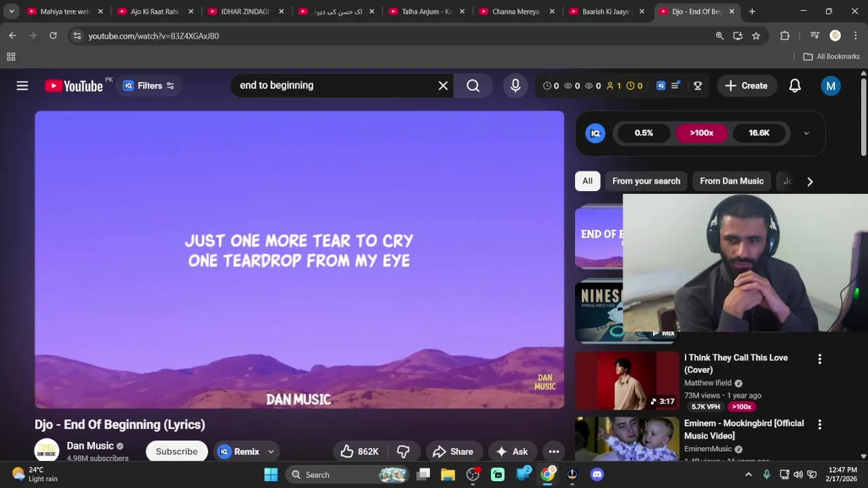868x488 pixels.
Task: Start voice search with the microphone icon
Action: click(x=515, y=85)
